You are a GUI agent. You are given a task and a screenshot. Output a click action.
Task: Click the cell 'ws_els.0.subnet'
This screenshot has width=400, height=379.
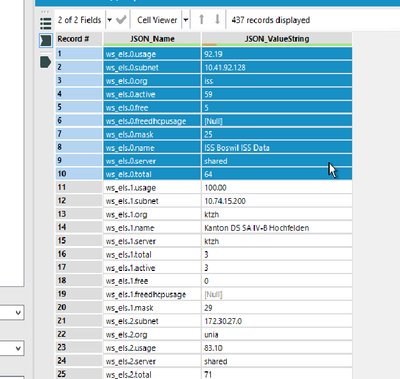tap(152, 67)
